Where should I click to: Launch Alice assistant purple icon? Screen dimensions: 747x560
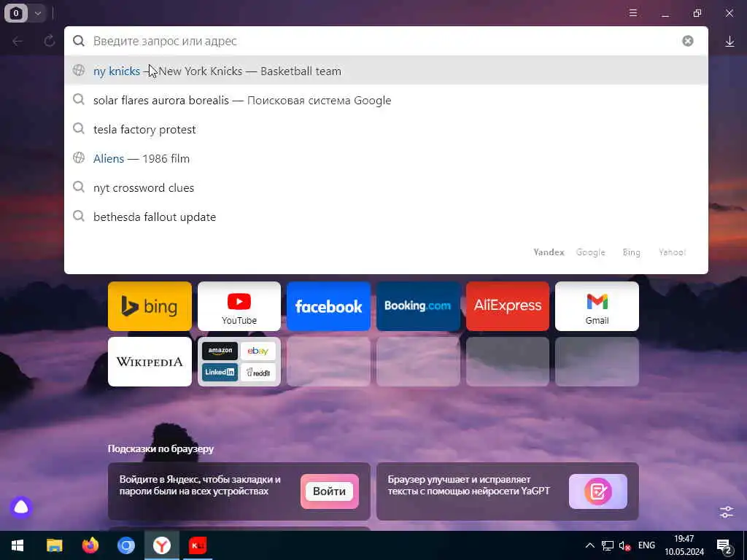[21, 507]
